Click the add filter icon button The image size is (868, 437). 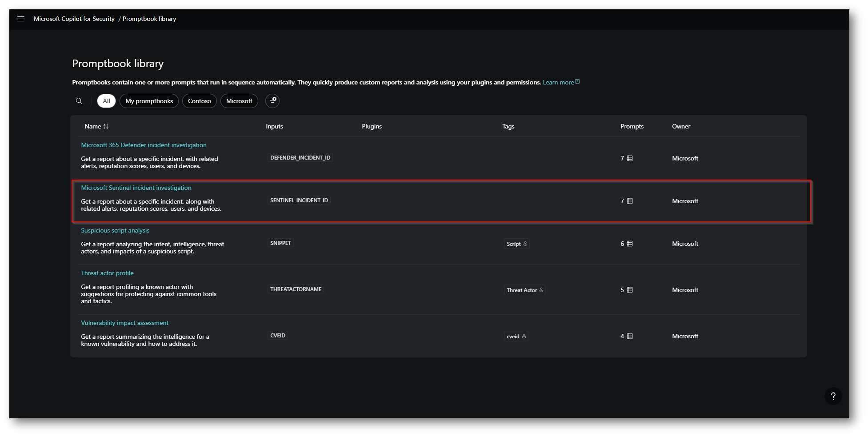(x=272, y=101)
